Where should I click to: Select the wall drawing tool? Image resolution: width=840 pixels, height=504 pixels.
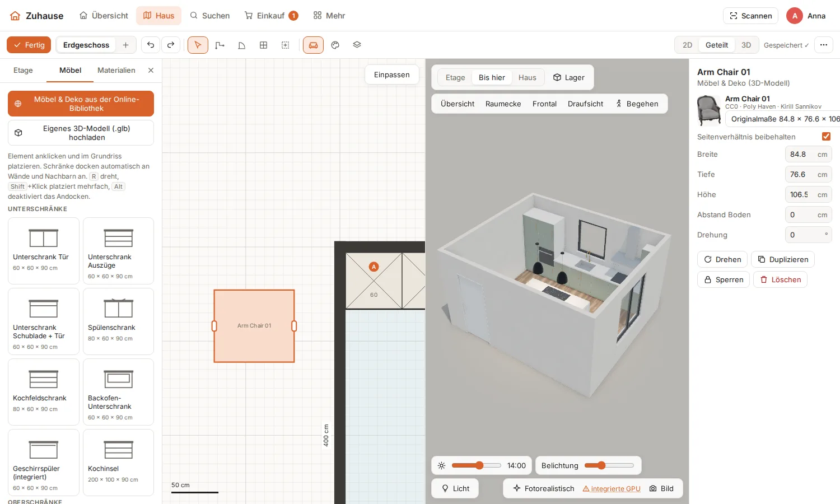220,45
